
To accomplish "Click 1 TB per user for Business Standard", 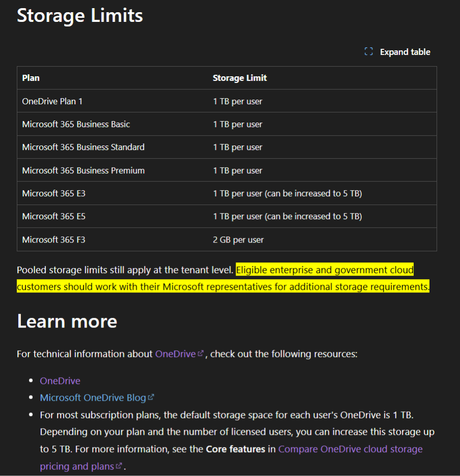I will click(x=238, y=147).
